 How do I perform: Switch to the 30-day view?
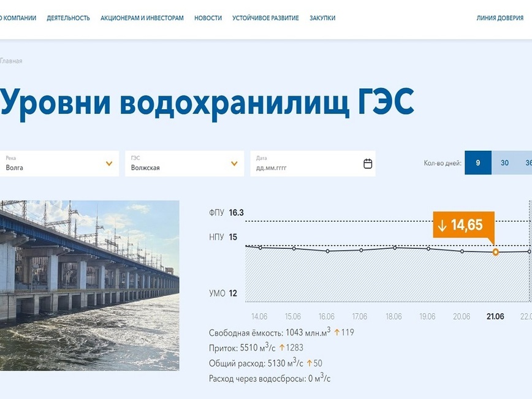tap(506, 164)
